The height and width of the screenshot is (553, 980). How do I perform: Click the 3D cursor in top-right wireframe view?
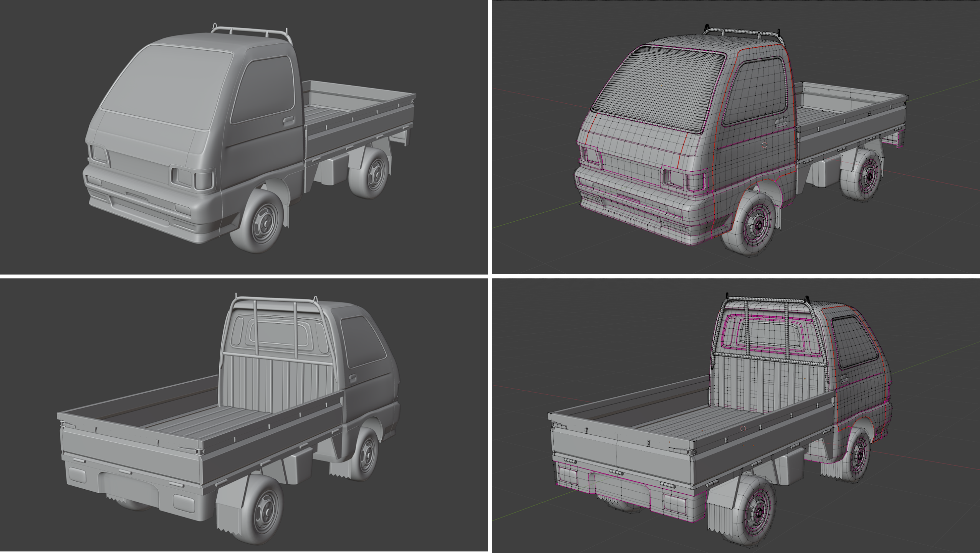coord(764,145)
